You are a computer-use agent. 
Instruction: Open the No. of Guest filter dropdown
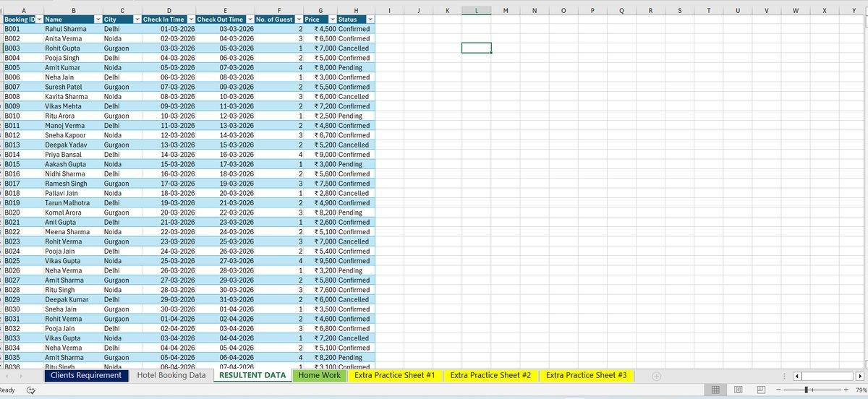(x=299, y=20)
